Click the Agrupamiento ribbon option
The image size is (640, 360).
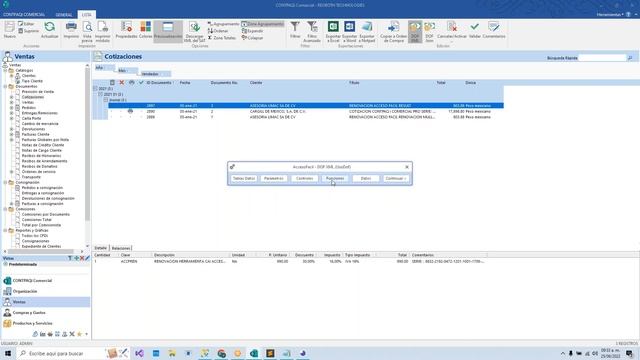pos(223,24)
